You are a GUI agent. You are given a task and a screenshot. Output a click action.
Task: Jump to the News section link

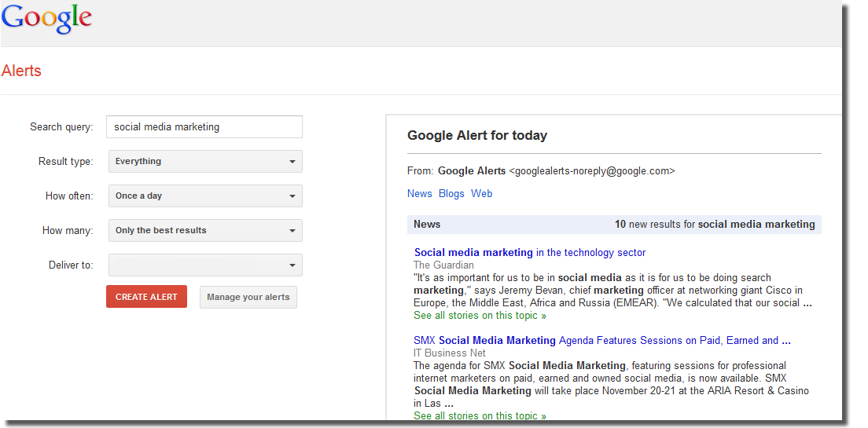pos(419,193)
